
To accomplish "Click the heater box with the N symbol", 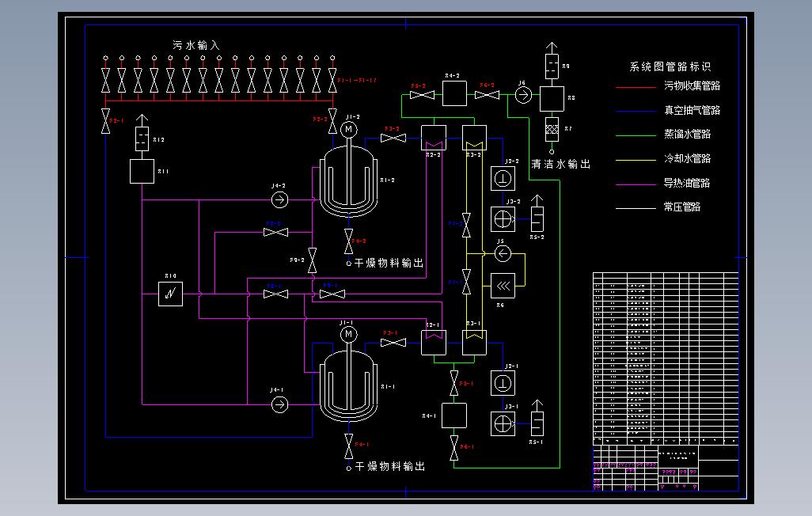I will [170, 294].
